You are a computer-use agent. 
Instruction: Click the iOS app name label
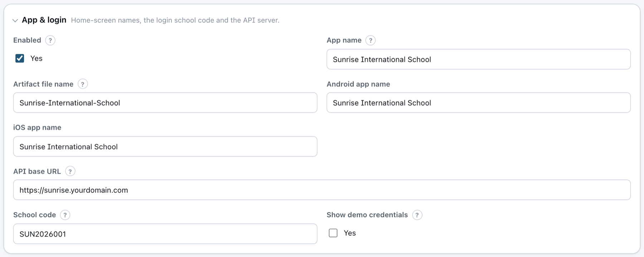[x=37, y=127]
